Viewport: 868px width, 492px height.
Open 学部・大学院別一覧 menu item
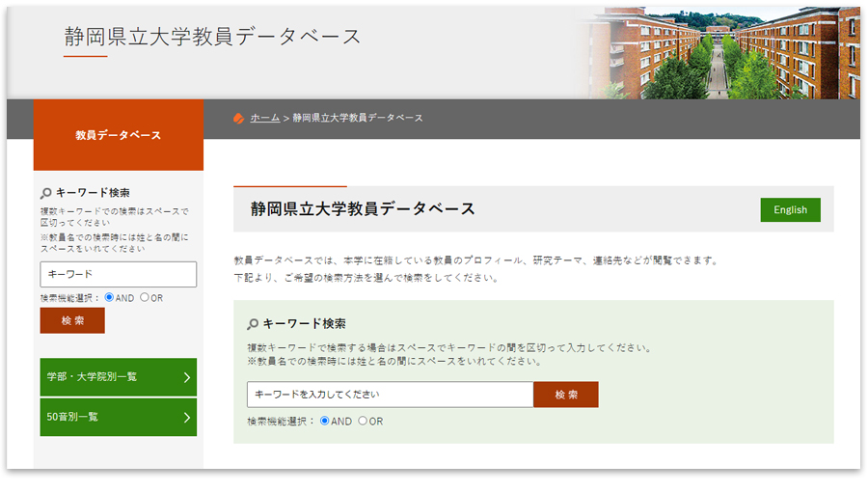(x=119, y=377)
